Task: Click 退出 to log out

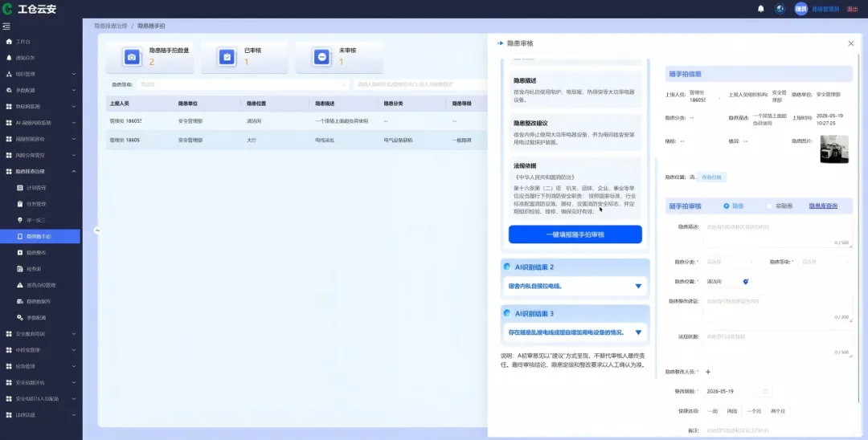Action: tap(853, 9)
